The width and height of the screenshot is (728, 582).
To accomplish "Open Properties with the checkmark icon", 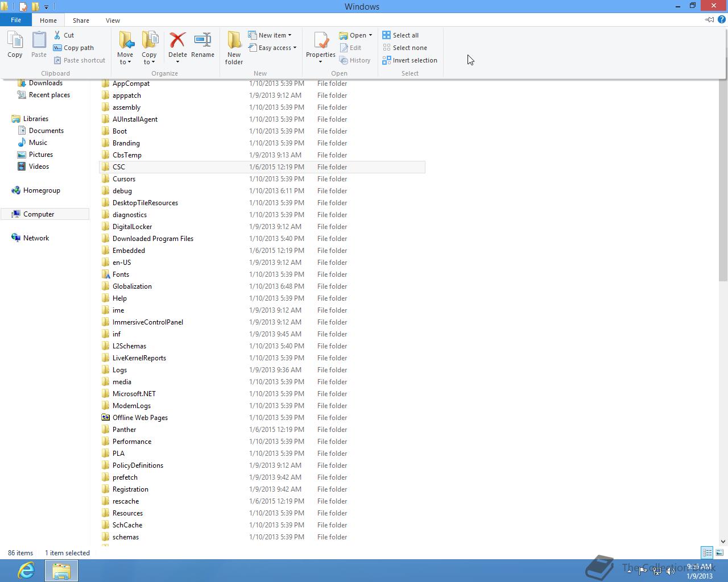I will click(321, 41).
